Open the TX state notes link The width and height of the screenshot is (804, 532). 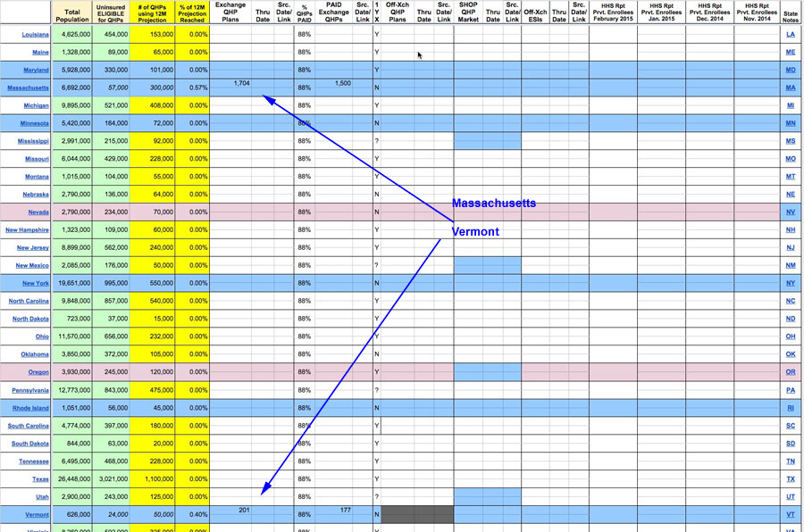point(790,478)
